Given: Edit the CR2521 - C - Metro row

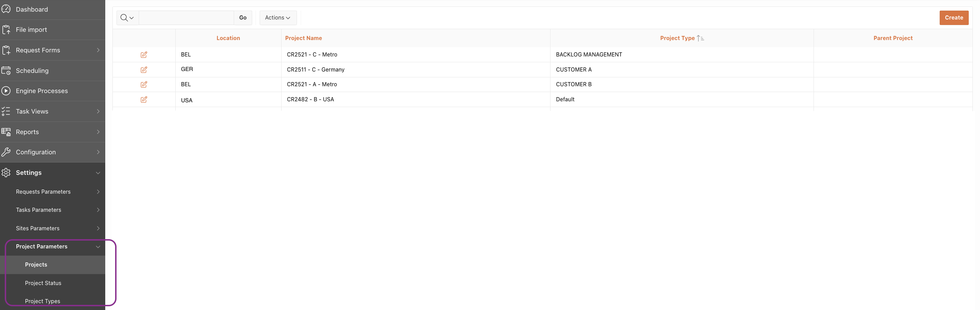Looking at the screenshot, I should [x=144, y=55].
